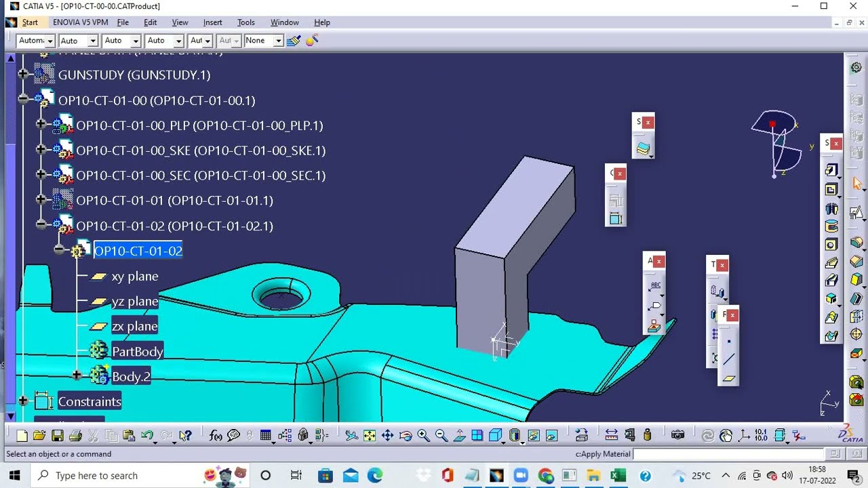
Task: Click the Fly mode airplane icon
Action: [x=351, y=436]
